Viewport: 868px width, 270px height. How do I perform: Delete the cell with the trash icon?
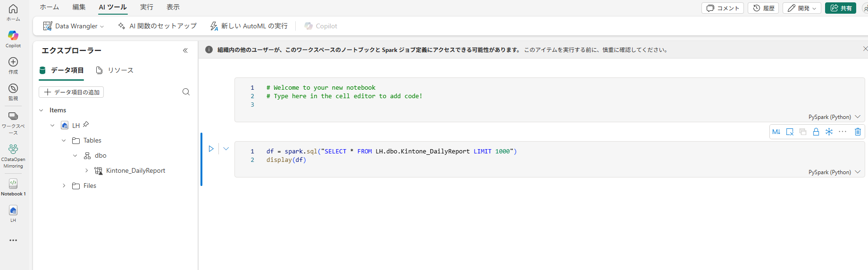coord(858,132)
